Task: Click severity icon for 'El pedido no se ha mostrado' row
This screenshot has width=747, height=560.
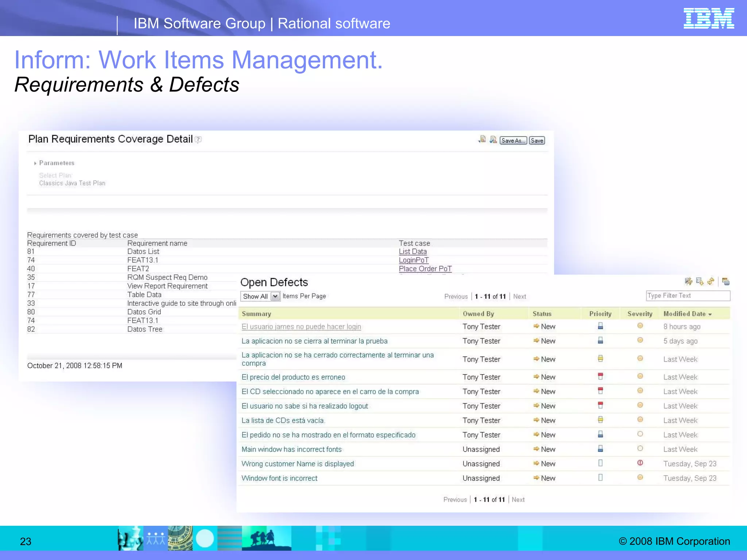Action: tap(640, 434)
